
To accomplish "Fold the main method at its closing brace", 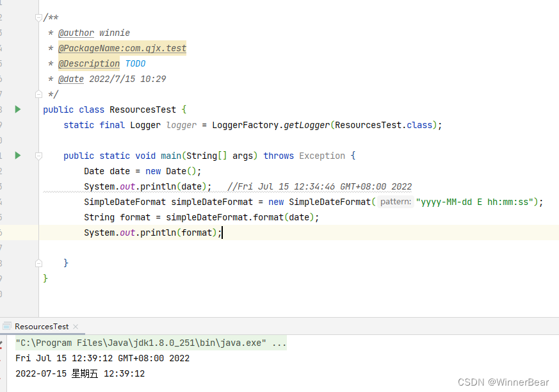I will point(38,263).
